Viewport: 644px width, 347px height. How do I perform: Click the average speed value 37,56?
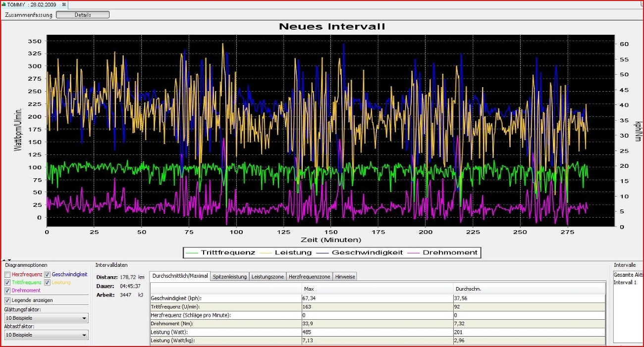(462, 298)
